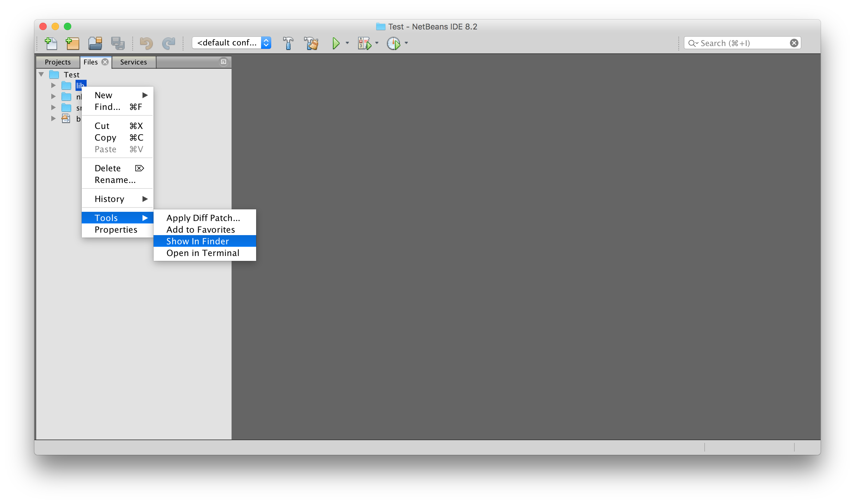Expand the lib folder node
The image size is (855, 504).
(x=53, y=85)
